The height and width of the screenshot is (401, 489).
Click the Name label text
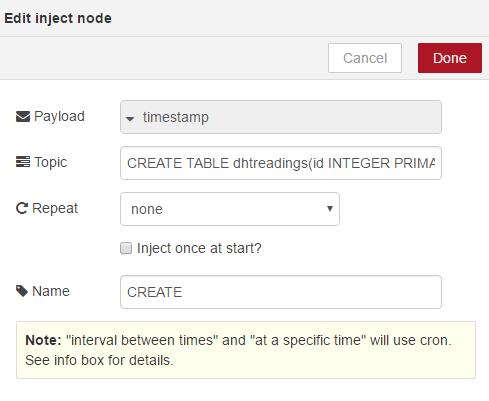[51, 291]
